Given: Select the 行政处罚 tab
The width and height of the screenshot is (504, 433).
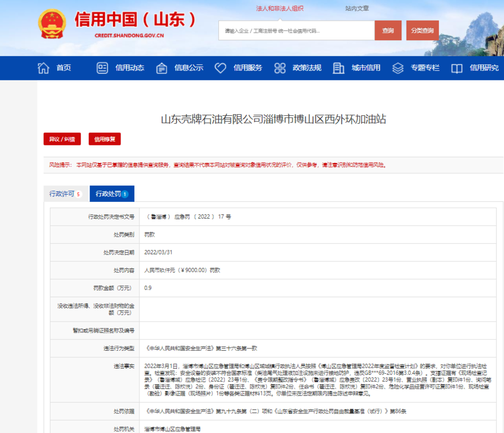Looking at the screenshot, I should [x=111, y=194].
